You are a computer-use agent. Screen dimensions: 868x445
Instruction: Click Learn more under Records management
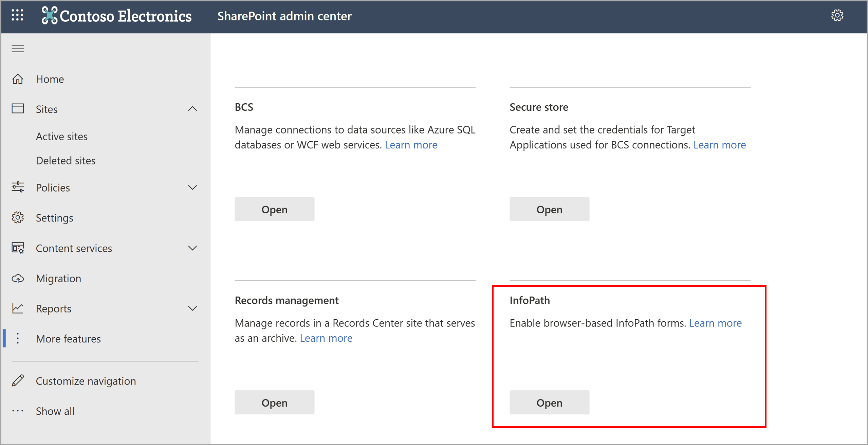tap(326, 338)
